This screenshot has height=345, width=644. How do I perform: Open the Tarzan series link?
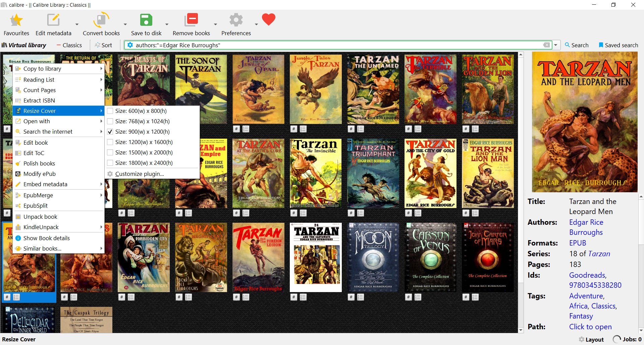click(599, 254)
